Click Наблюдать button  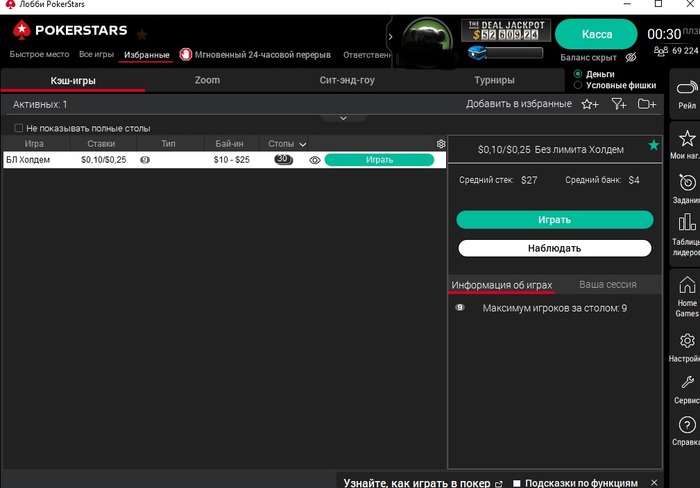pos(554,248)
